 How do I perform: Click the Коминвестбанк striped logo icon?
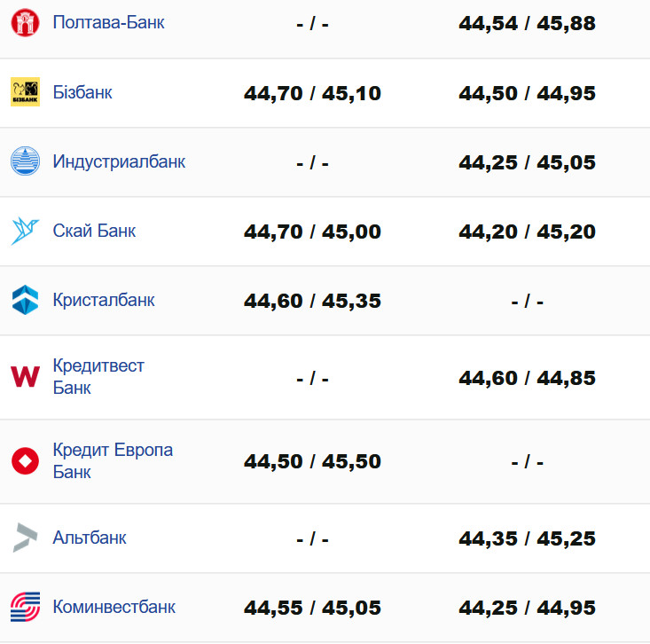tap(25, 607)
